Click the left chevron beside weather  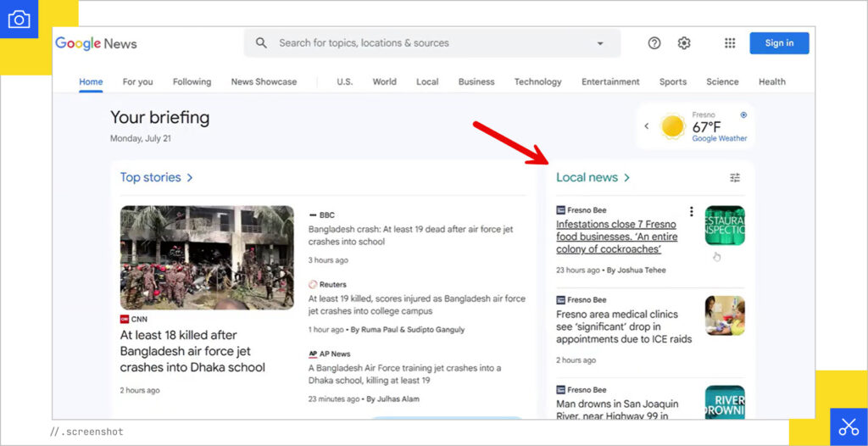646,126
